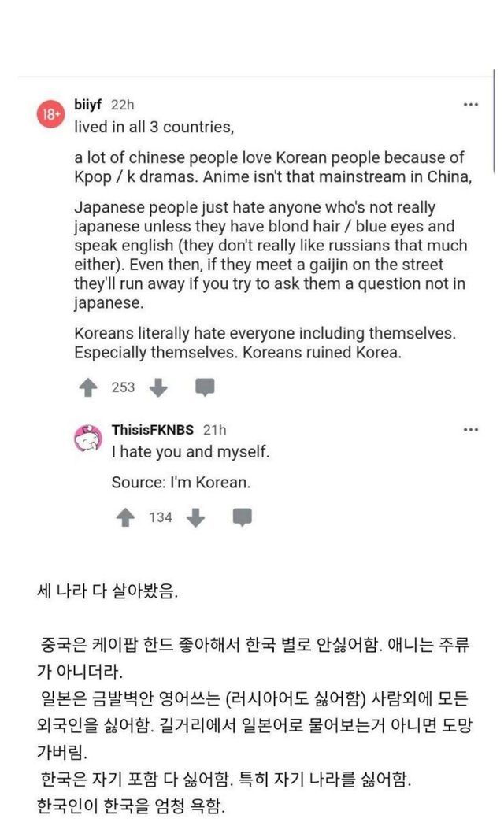
Task: Click the "Source: I'm Korean." line
Action: (181, 483)
